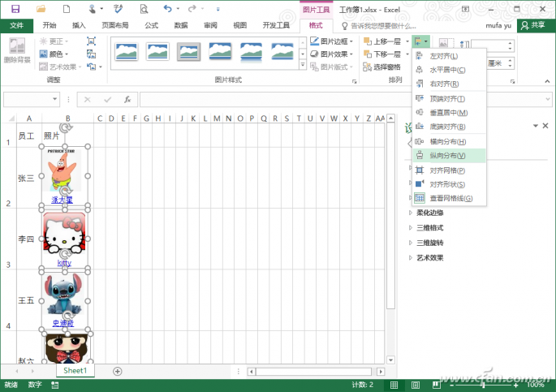
Task: Choose Align Right (R) option
Action: pyautogui.click(x=449, y=84)
